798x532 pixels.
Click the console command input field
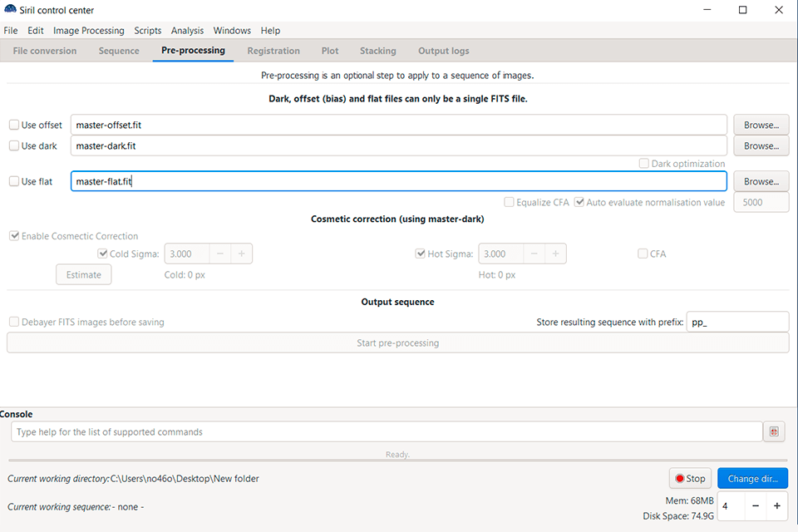pyautogui.click(x=387, y=431)
